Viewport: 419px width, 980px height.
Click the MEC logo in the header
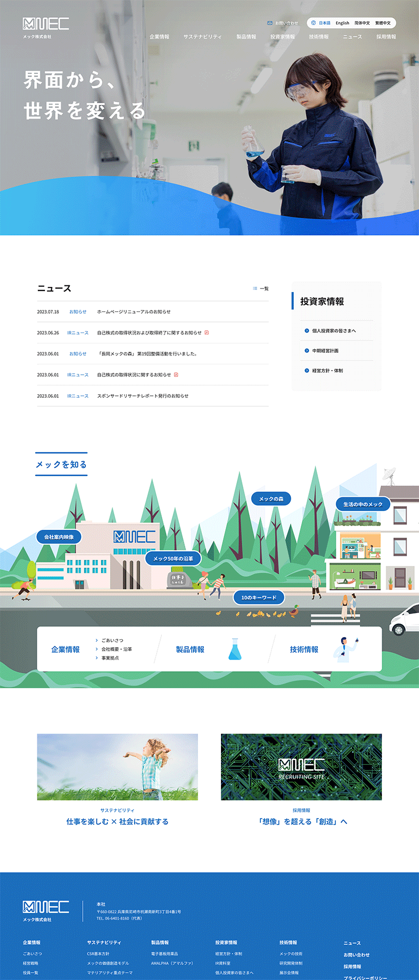46,24
